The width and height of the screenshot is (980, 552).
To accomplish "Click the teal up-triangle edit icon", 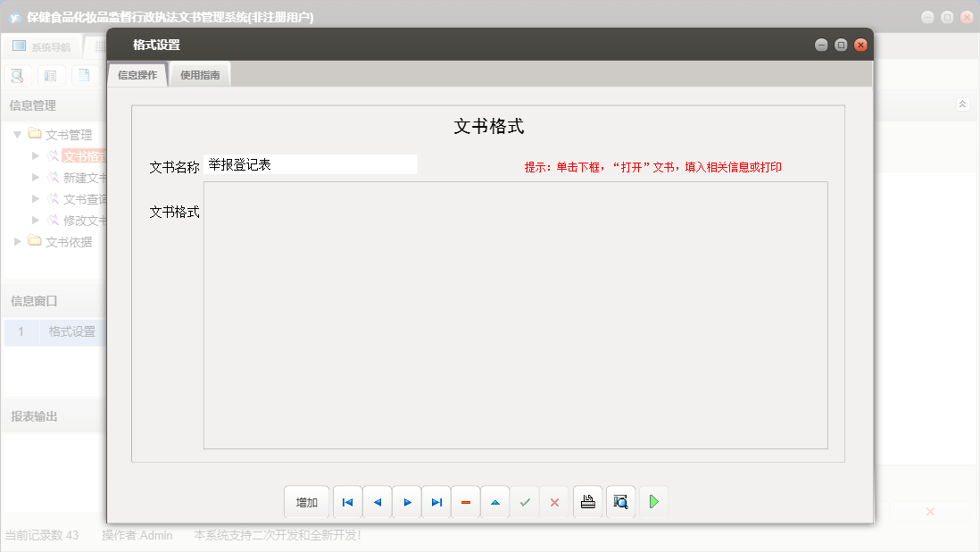I will [x=495, y=502].
